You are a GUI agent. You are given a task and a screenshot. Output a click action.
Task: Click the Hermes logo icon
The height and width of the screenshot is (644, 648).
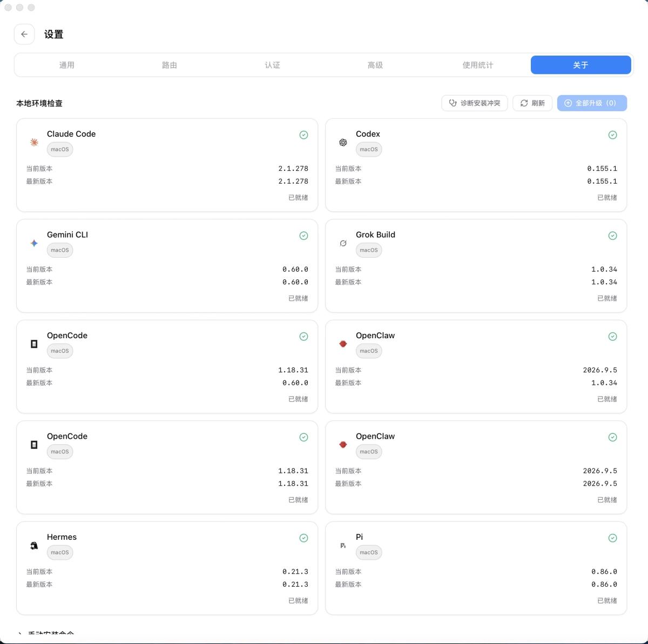point(34,546)
